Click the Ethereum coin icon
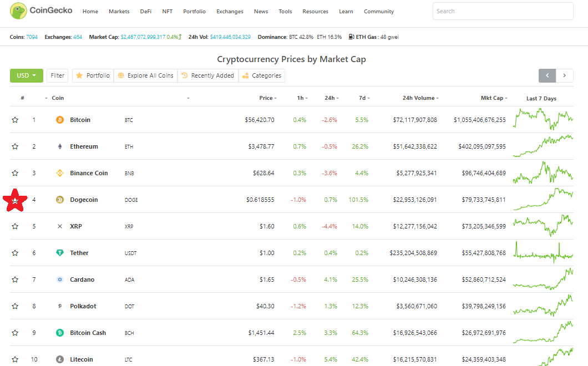 60,146
